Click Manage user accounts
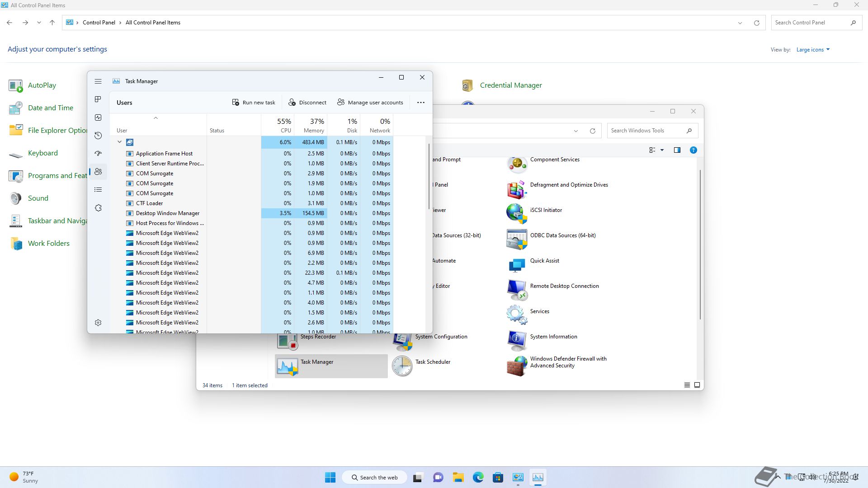Screen dimensions: 868x488 pos(370,103)
